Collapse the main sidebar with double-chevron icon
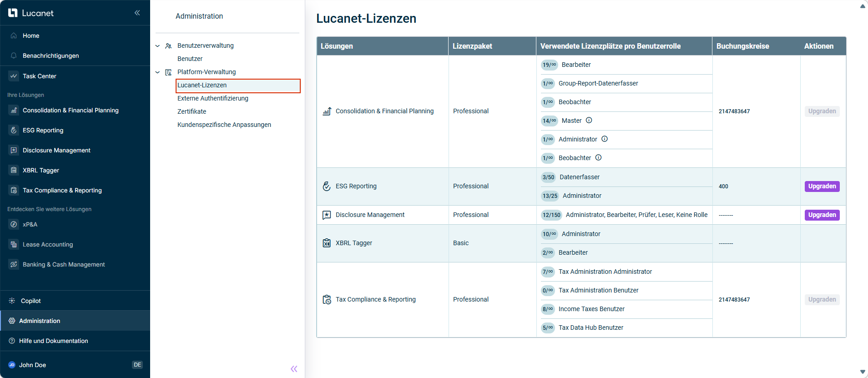 click(x=137, y=13)
